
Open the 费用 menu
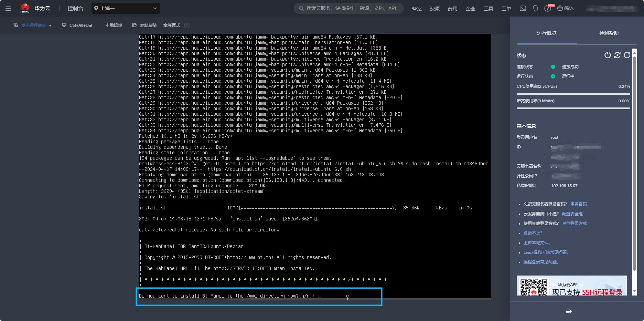coord(452,9)
